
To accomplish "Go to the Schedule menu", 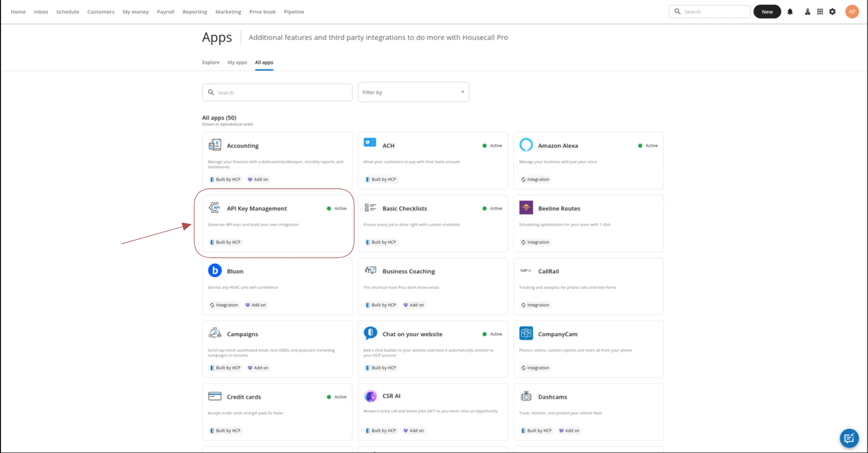I will coord(68,12).
